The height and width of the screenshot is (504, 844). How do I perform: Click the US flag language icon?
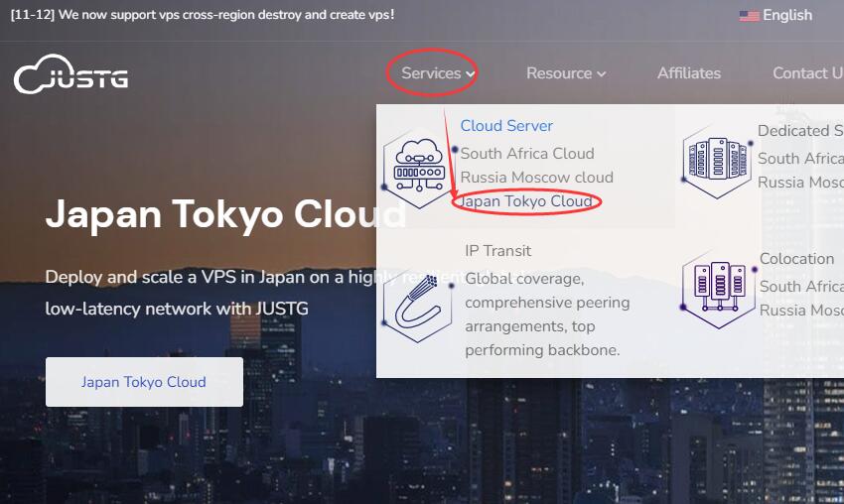749,16
